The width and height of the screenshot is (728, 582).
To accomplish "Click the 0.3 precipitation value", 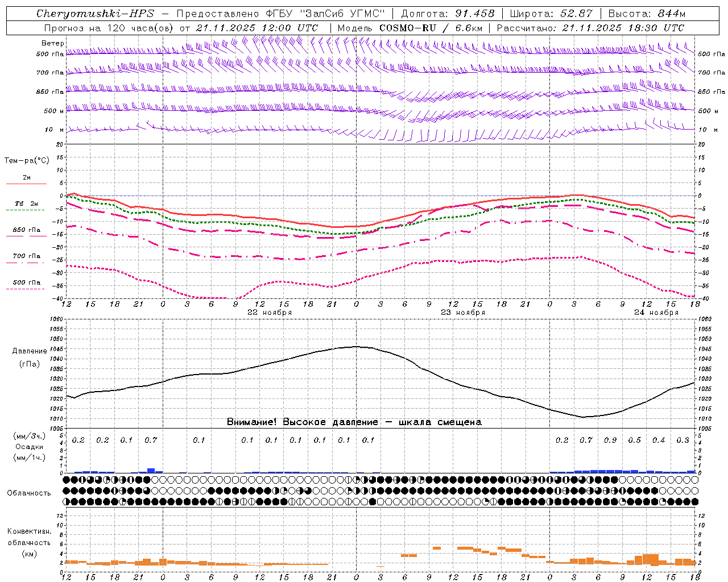I will (683, 440).
